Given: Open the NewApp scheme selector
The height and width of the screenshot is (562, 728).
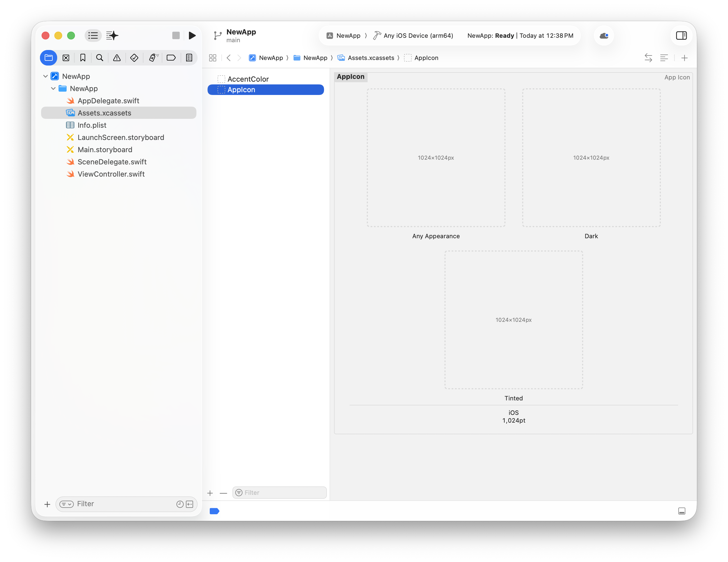Looking at the screenshot, I should [x=344, y=35].
